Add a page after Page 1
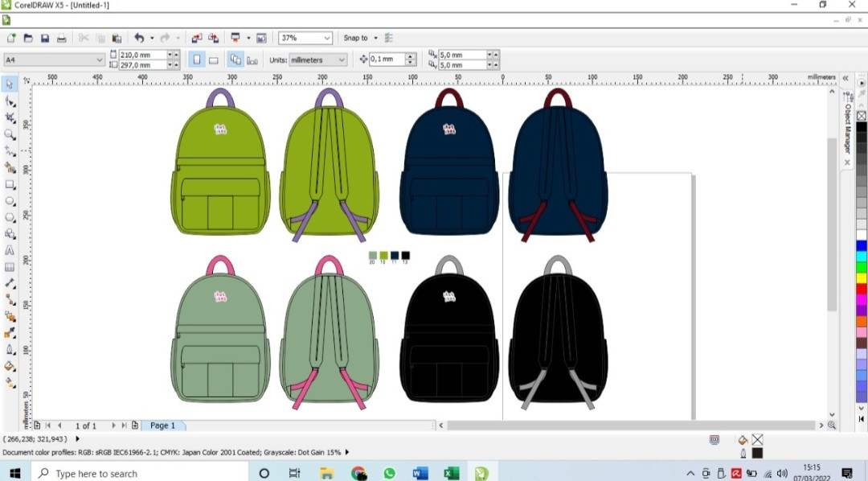 [x=135, y=425]
